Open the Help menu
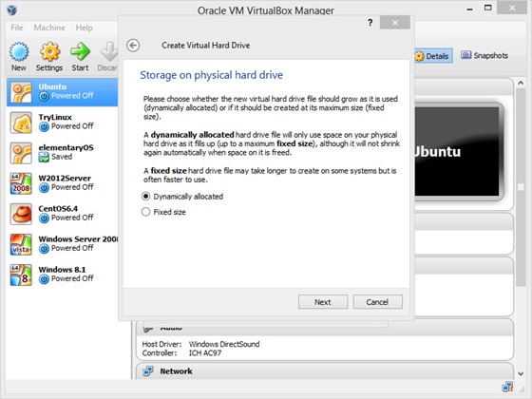This screenshot has height=399, width=532. point(84,28)
